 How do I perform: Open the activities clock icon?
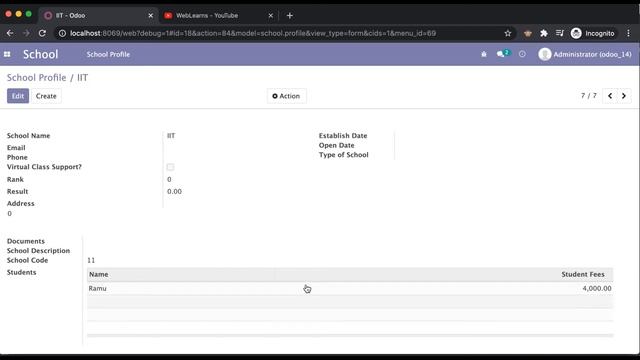pos(522,54)
